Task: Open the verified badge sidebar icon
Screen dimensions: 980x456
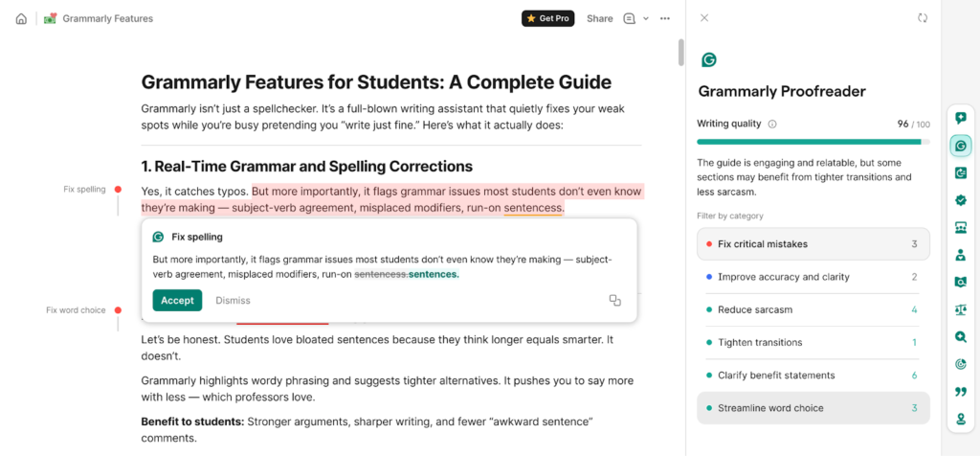Action: click(x=961, y=200)
